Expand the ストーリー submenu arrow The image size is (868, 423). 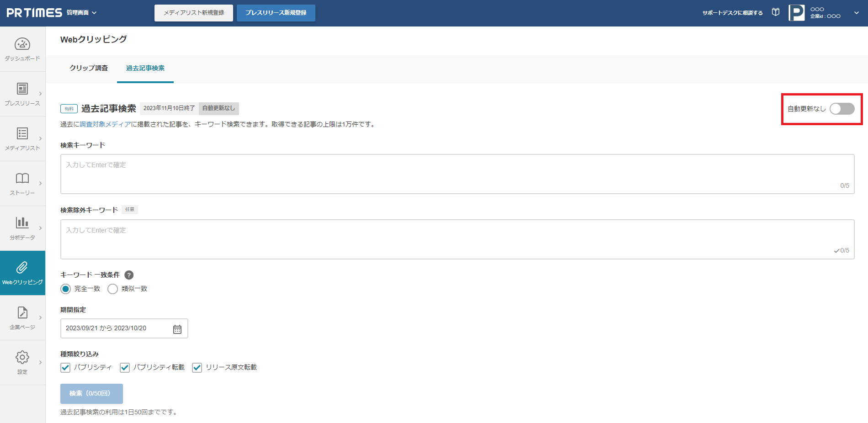click(x=40, y=183)
